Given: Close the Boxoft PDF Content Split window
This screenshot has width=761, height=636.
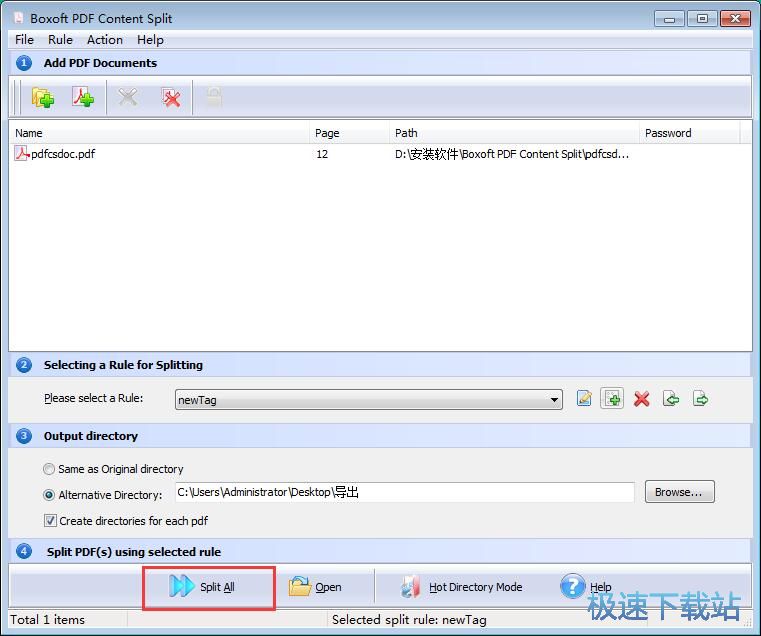Looking at the screenshot, I should pos(735,19).
